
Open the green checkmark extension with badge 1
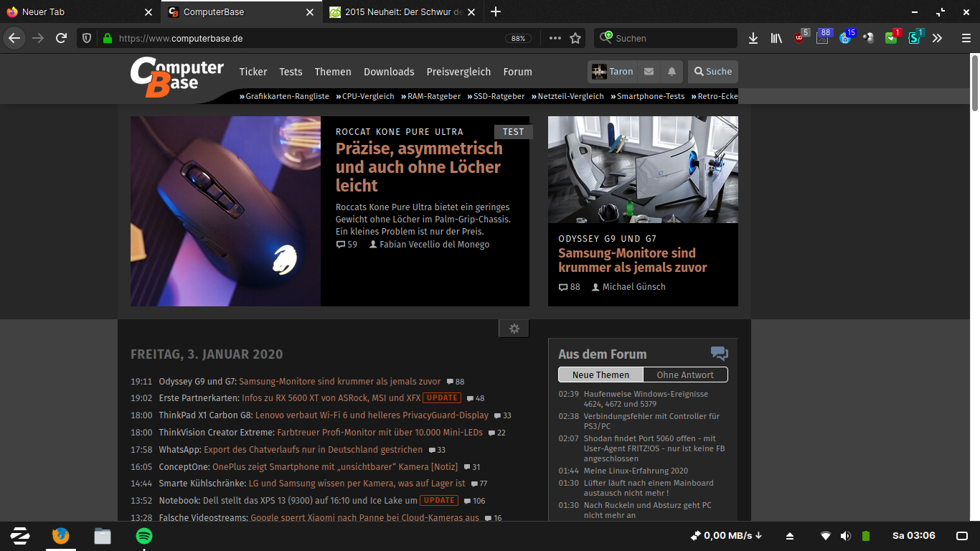point(892,37)
